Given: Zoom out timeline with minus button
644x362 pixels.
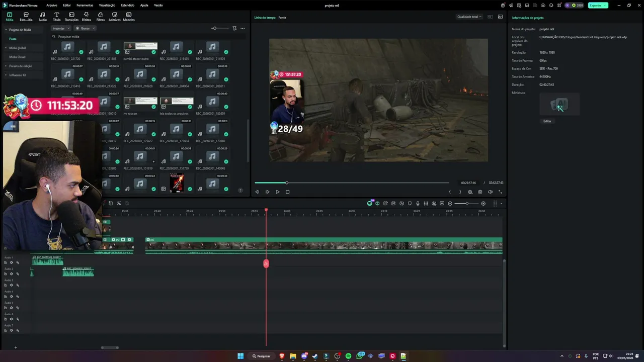Looking at the screenshot, I should 450,203.
